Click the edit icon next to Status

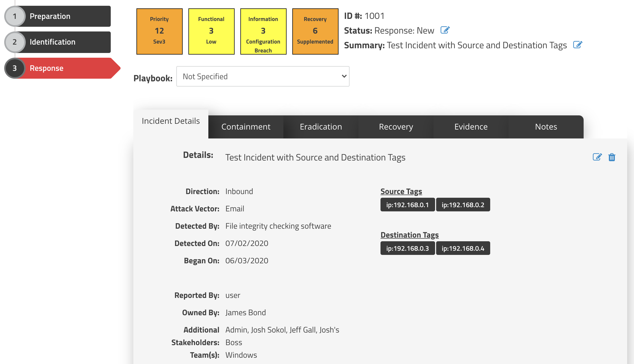tap(445, 30)
